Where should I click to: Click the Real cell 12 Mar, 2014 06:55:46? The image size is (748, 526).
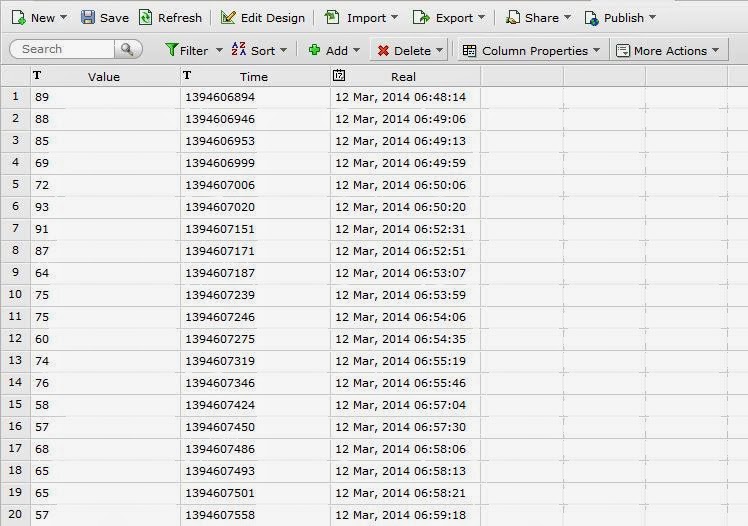(x=405, y=383)
